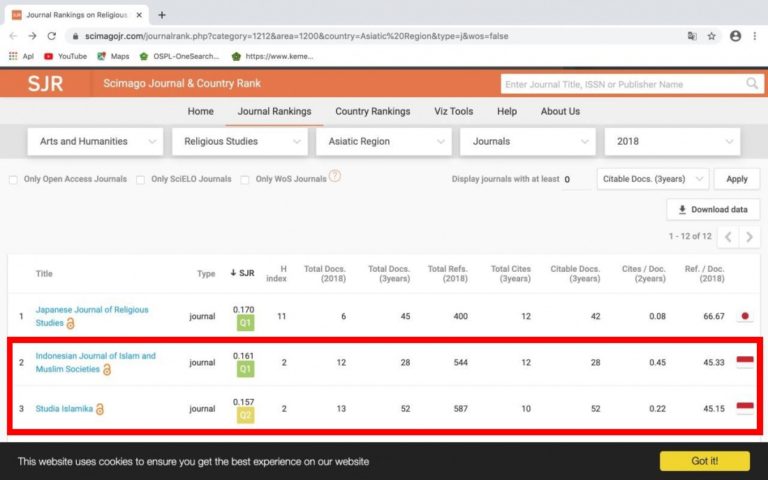Viewport: 768px width, 480px height.
Task: Click the browser back arrow
Action: point(13,36)
